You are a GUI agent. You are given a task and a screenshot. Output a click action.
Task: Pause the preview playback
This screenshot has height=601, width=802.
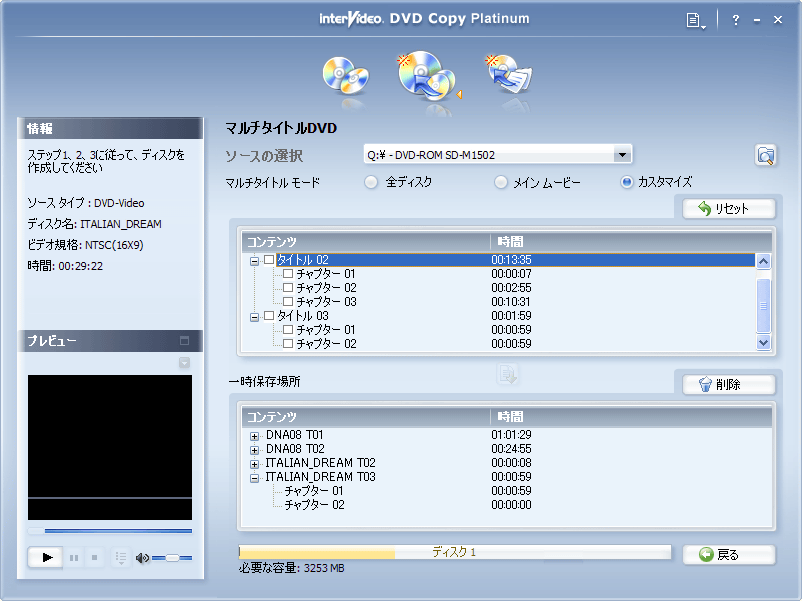74,558
